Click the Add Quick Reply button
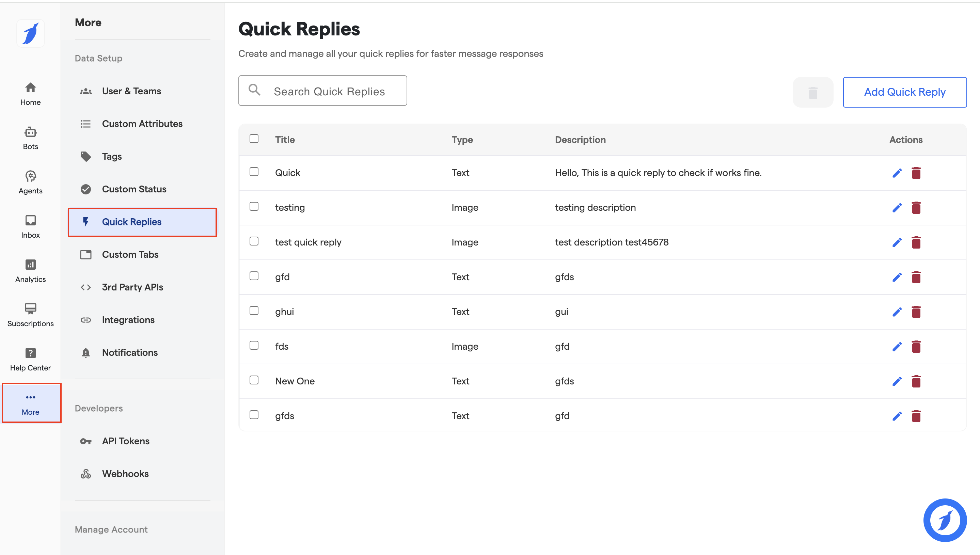 [904, 92]
